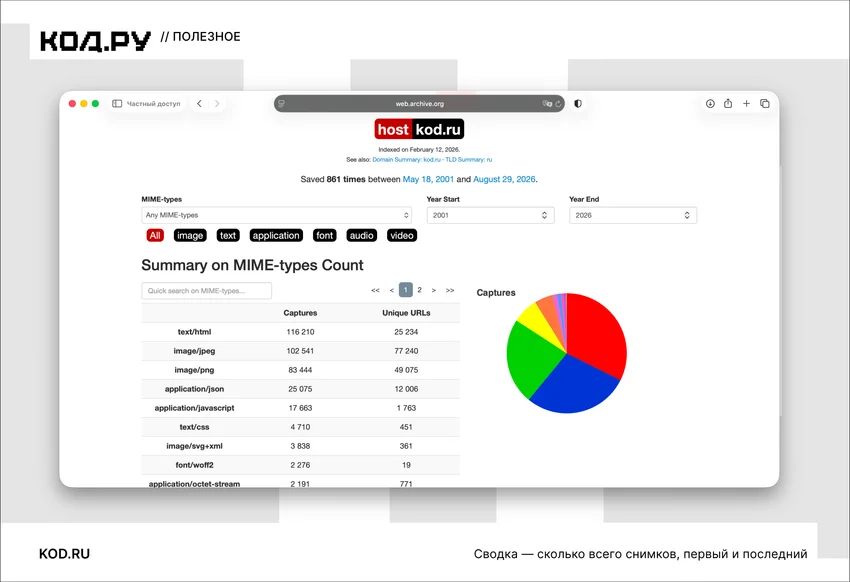
Task: Click the application/javascript row label
Action: pyautogui.click(x=194, y=408)
